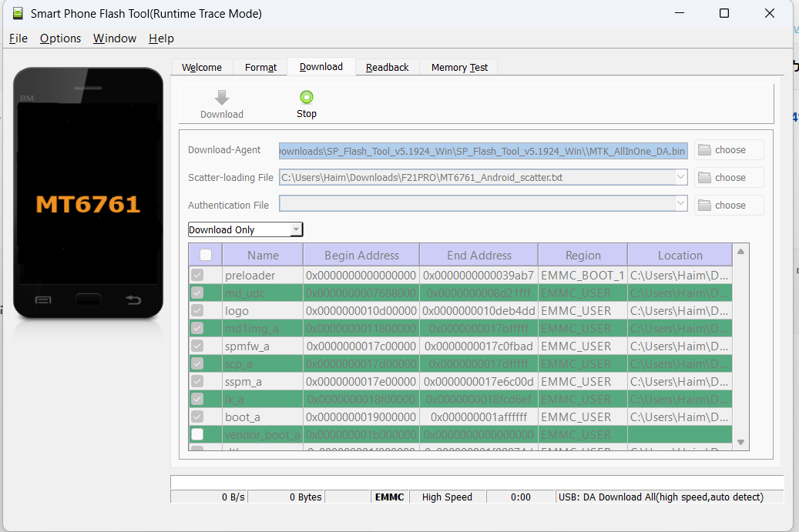Image resolution: width=799 pixels, height=532 pixels.
Task: Click the partition table scrollbar down arrow
Action: click(x=741, y=443)
